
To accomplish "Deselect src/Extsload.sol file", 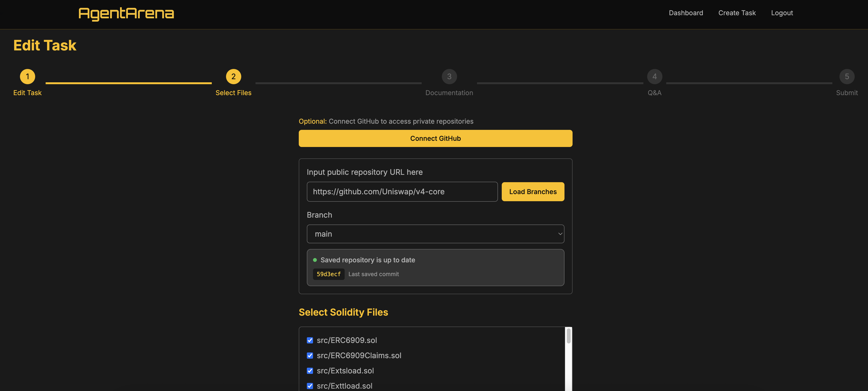I will click(x=310, y=371).
